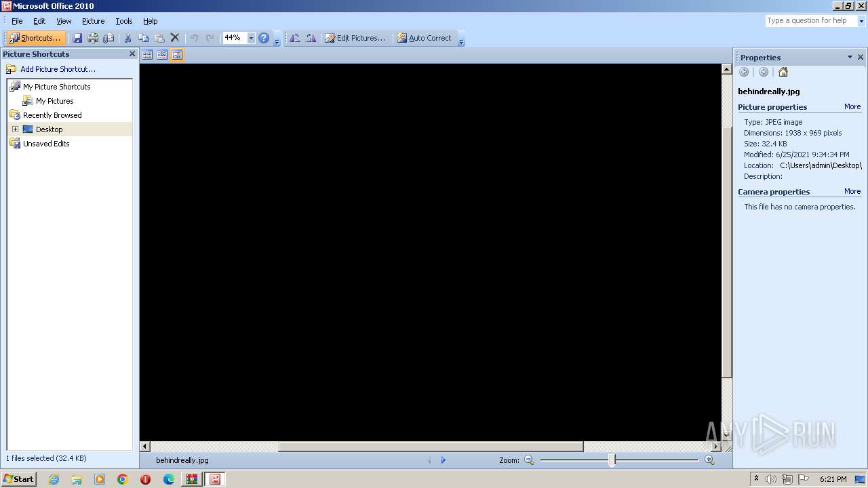Screen dimensions: 868x488
Task: Click the Type a question for help box
Action: [x=810, y=21]
